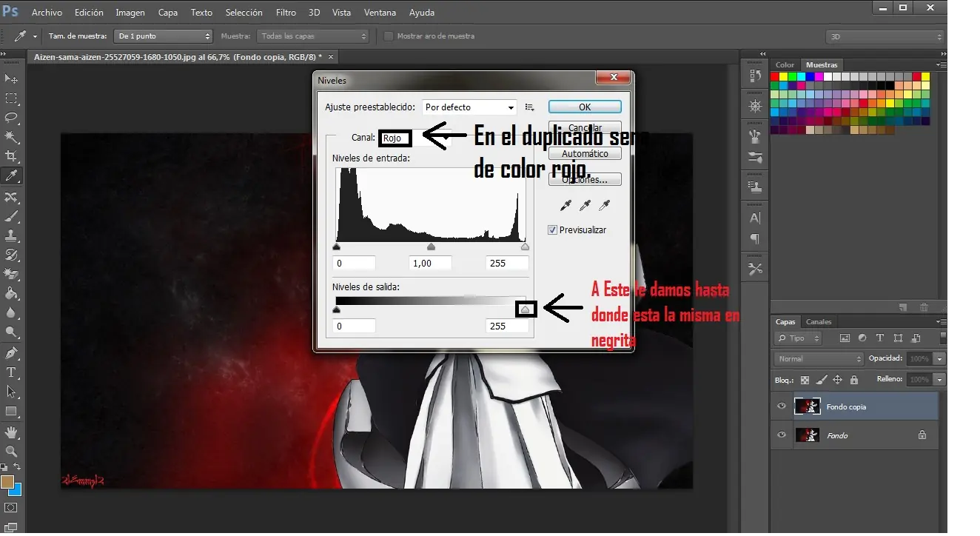
Task: Toggle lock image pixels brush icon
Action: pyautogui.click(x=822, y=380)
